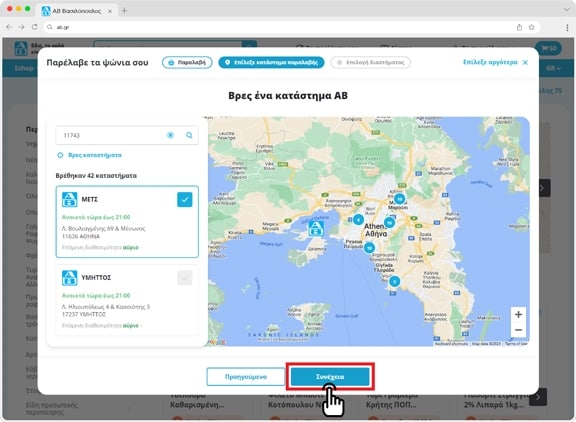Select the Παραλαβή step pill
The height and width of the screenshot is (422, 576).
click(x=187, y=62)
